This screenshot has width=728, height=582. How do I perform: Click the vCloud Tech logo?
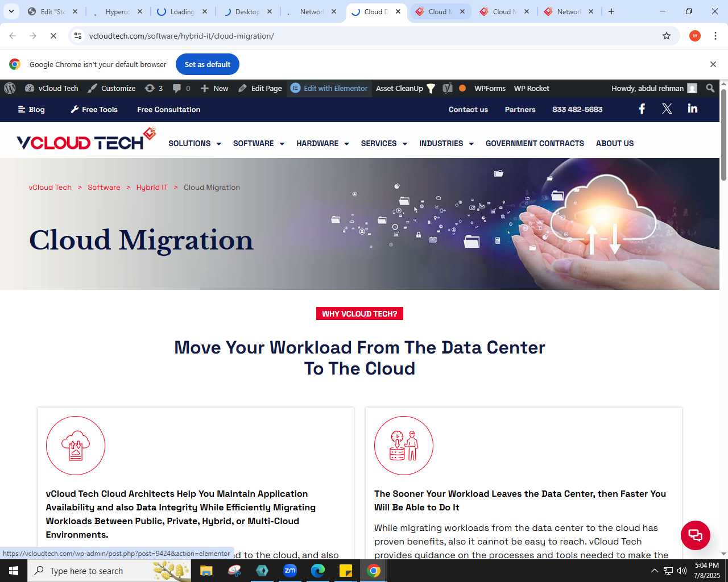tap(86, 139)
